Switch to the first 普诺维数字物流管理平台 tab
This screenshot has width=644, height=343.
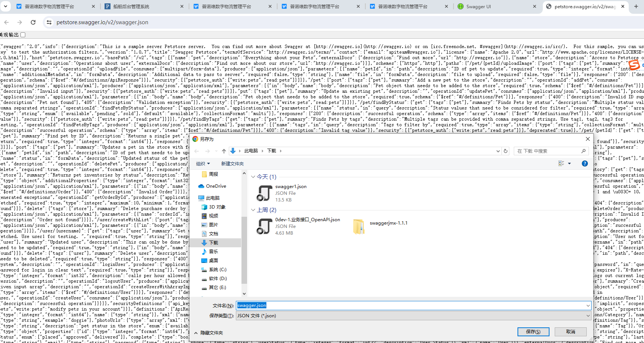pos(49,6)
